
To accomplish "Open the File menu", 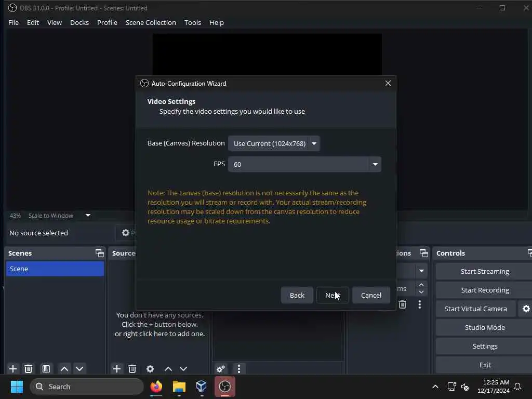I will 14,22.
